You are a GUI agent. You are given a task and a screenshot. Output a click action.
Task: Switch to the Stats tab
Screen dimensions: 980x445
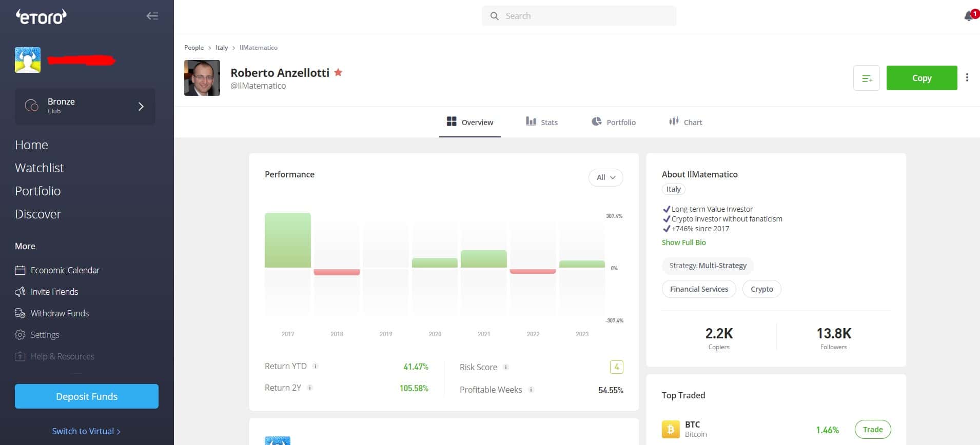[x=542, y=122]
